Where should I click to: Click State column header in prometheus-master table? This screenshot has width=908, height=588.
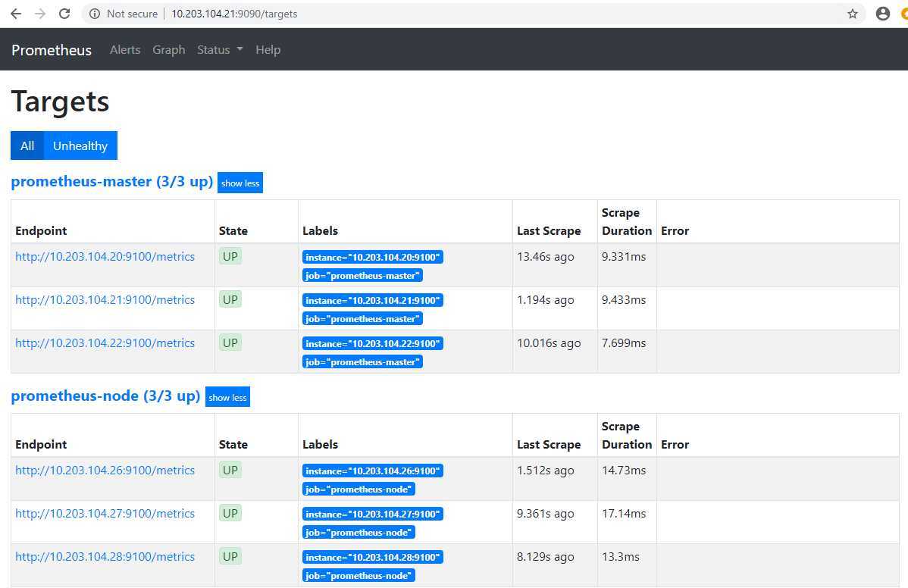233,230
